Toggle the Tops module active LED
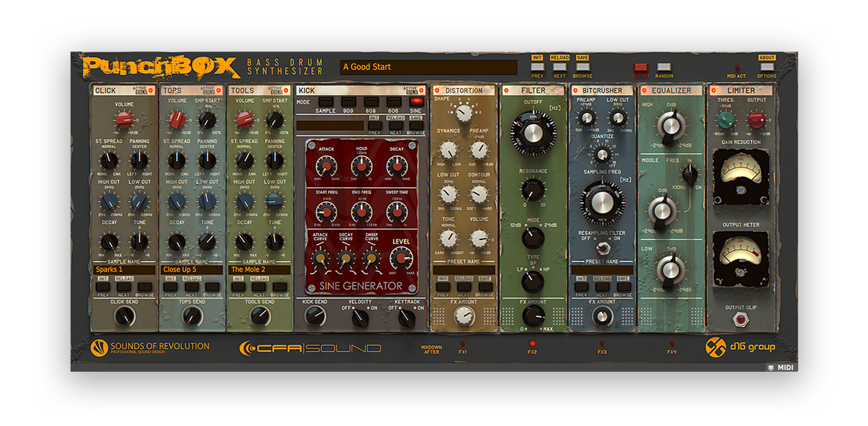This screenshot has width=868, height=426. 219,90
